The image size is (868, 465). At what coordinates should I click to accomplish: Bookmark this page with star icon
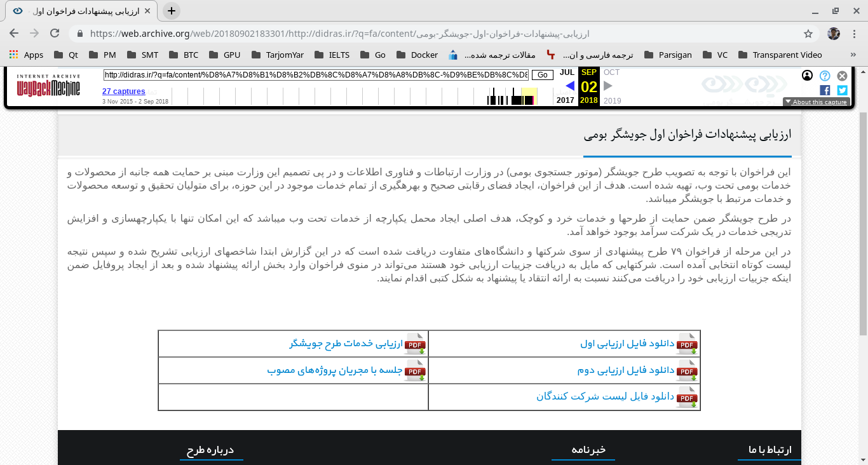(808, 34)
